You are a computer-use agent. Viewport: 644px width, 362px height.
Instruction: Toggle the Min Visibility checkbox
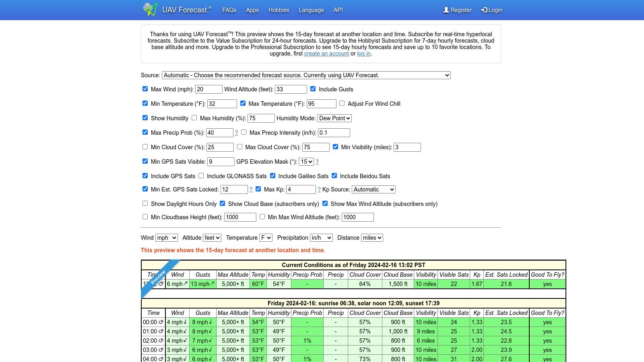pos(335,147)
